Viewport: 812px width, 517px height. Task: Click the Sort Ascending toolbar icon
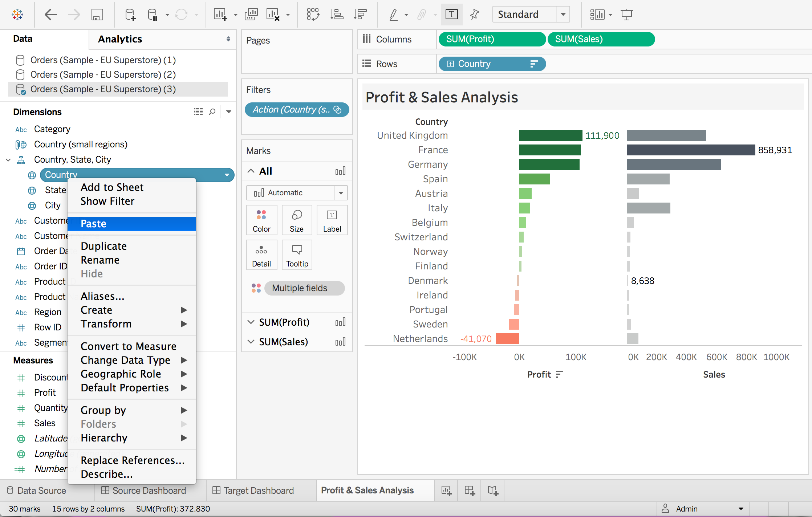coord(337,15)
